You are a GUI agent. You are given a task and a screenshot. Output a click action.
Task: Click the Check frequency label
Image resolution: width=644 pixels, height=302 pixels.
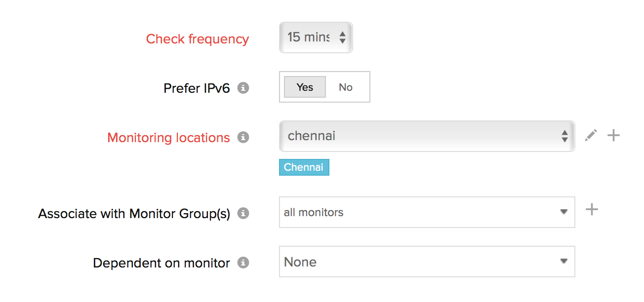pos(198,39)
